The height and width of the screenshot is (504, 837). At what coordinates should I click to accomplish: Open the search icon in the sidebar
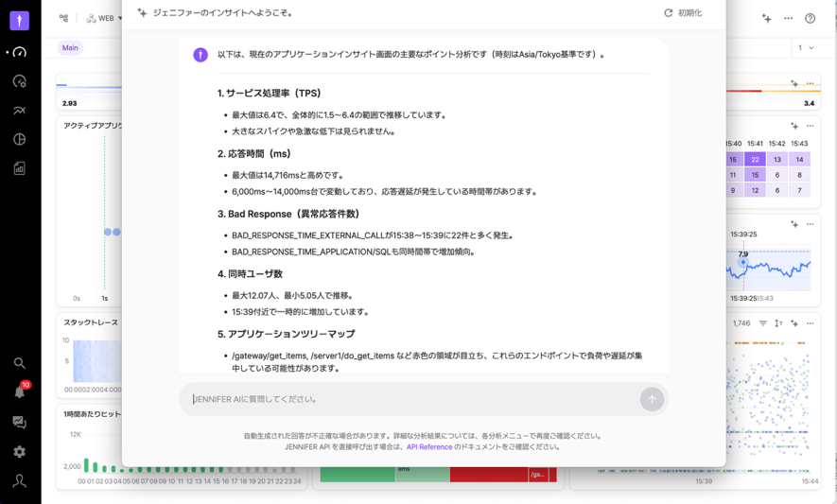pos(19,363)
